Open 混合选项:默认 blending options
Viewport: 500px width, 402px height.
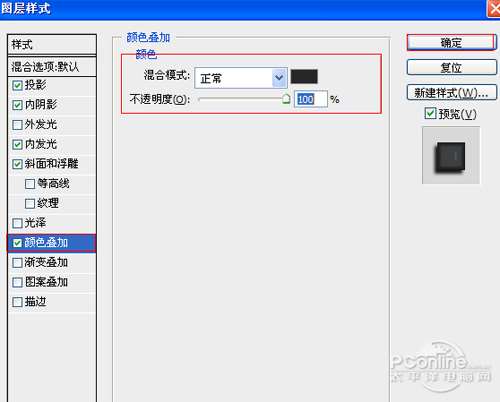click(x=52, y=67)
